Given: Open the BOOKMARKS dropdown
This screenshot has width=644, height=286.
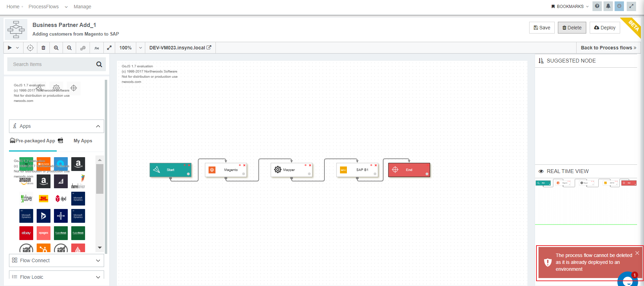Looking at the screenshot, I should click(x=570, y=6).
